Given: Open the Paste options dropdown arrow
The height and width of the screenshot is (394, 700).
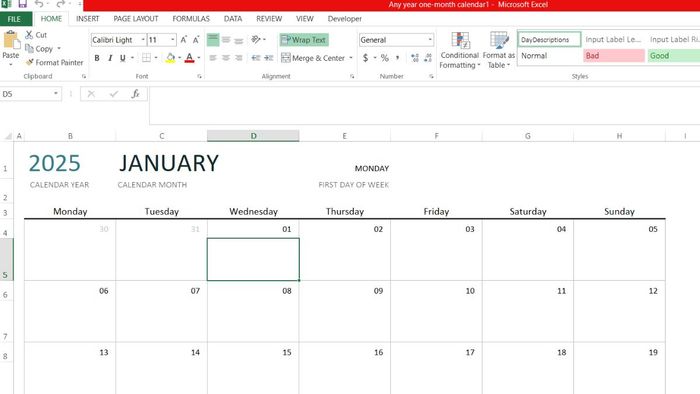Looking at the screenshot, I should (x=11, y=64).
